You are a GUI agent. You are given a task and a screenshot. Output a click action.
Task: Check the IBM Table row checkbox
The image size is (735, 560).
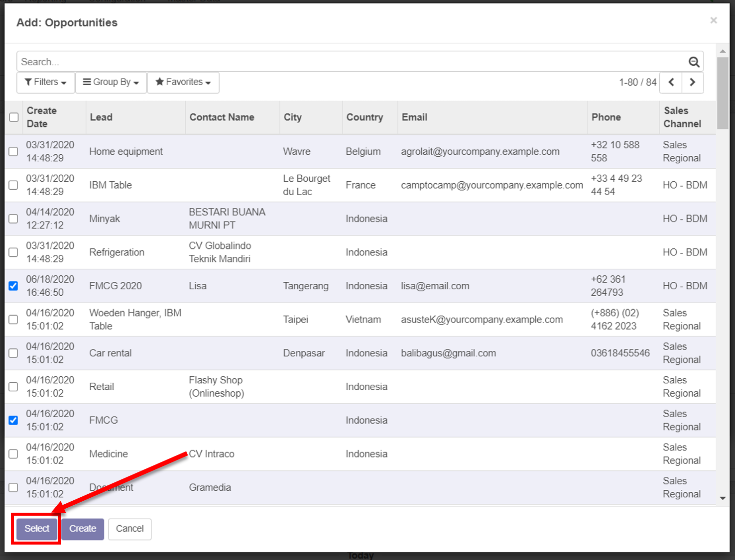(x=13, y=185)
